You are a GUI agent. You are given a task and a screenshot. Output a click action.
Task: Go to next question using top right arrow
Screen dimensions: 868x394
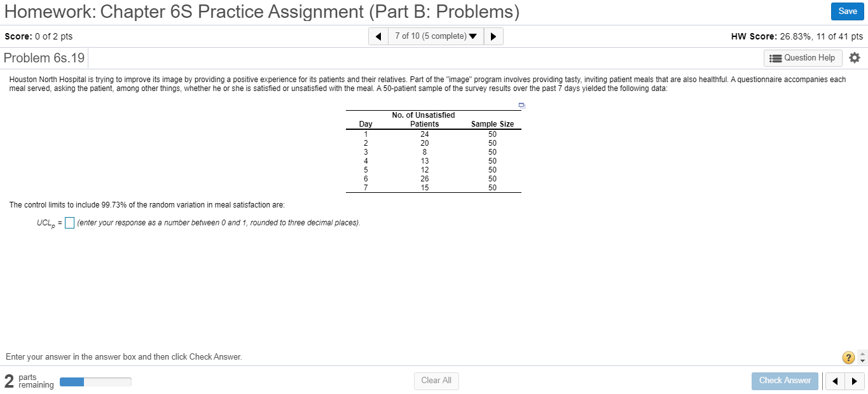coord(493,36)
